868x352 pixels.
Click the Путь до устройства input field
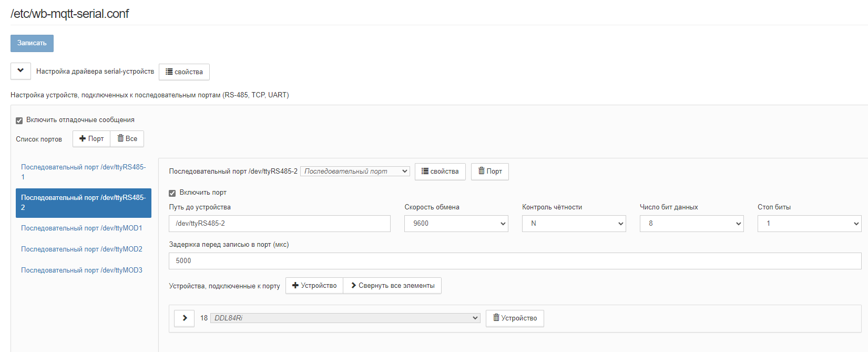(279, 224)
